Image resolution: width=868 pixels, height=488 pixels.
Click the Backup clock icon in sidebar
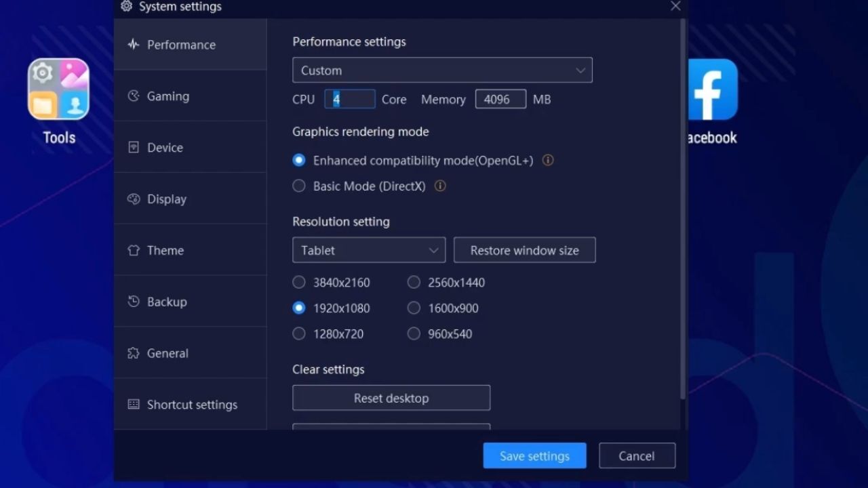pyautogui.click(x=134, y=302)
